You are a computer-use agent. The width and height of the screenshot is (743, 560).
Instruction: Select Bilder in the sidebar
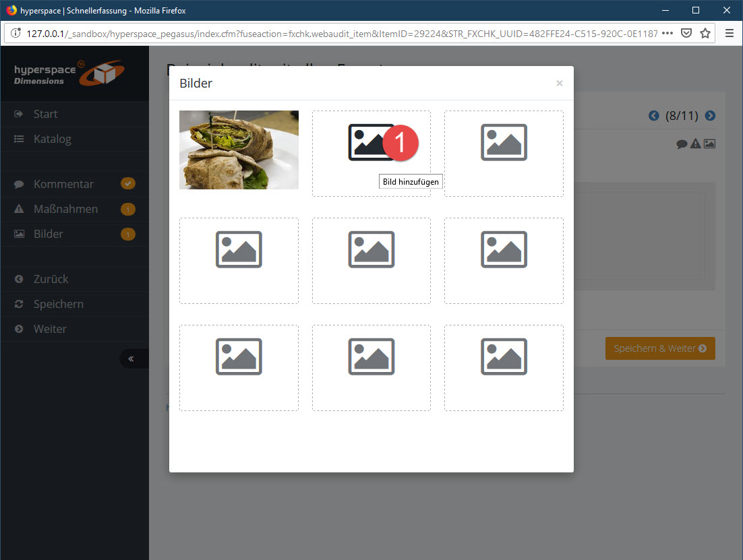click(49, 234)
